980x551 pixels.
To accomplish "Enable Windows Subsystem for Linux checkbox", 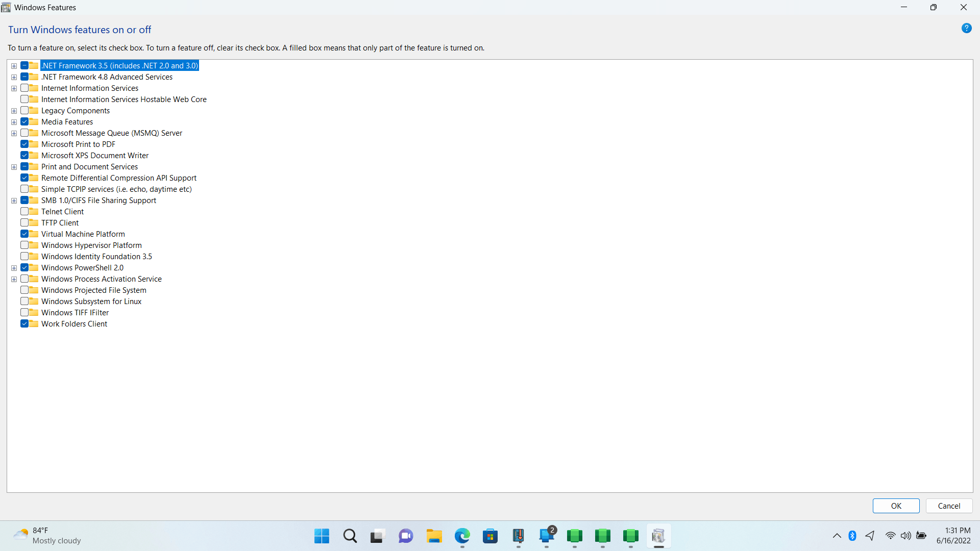I will pyautogui.click(x=24, y=301).
